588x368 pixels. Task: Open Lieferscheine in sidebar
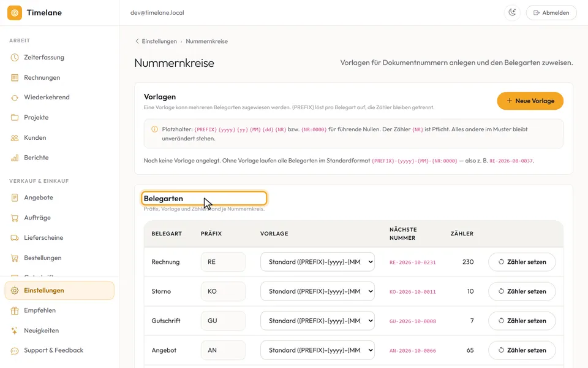59,238
